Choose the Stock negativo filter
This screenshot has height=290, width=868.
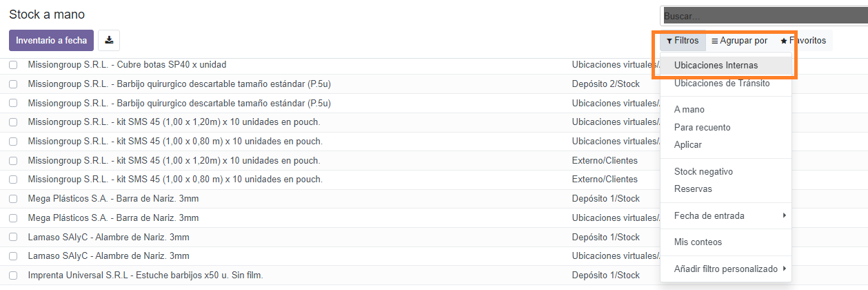coord(703,172)
